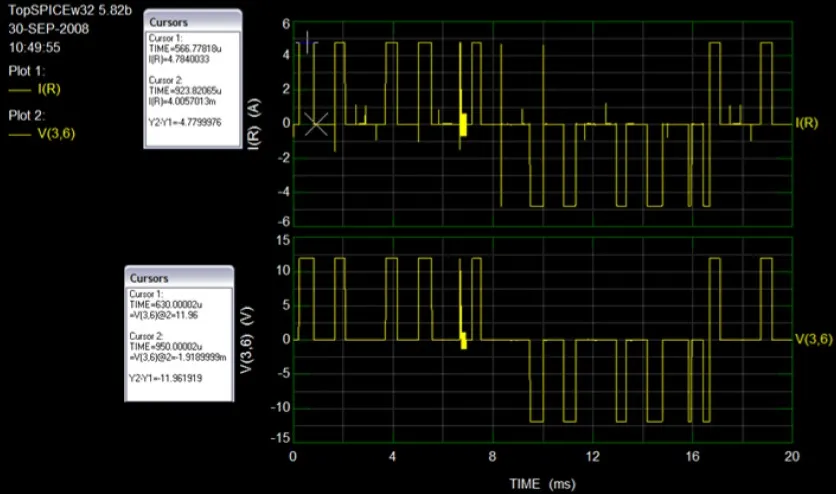This screenshot has width=836, height=494.
Task: Click the X cursor marker on the I(R) plot
Action: click(316, 124)
